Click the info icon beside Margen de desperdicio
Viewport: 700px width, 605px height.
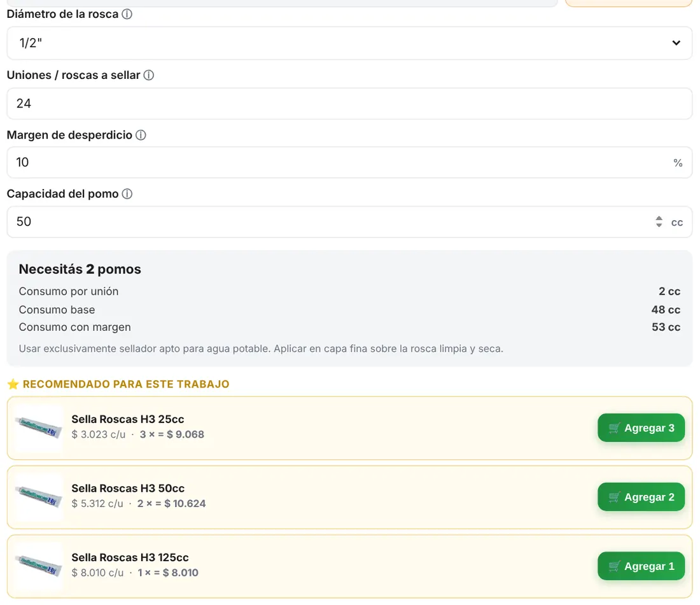point(141,136)
